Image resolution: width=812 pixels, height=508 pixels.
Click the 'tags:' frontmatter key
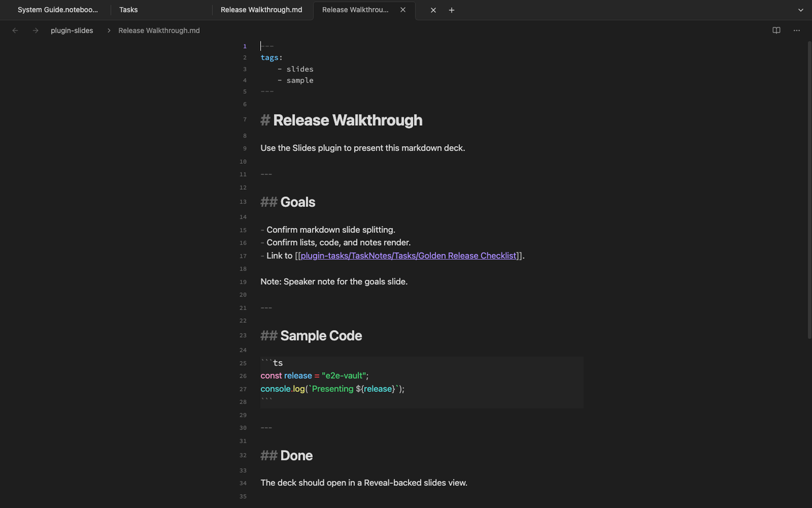coord(272,58)
